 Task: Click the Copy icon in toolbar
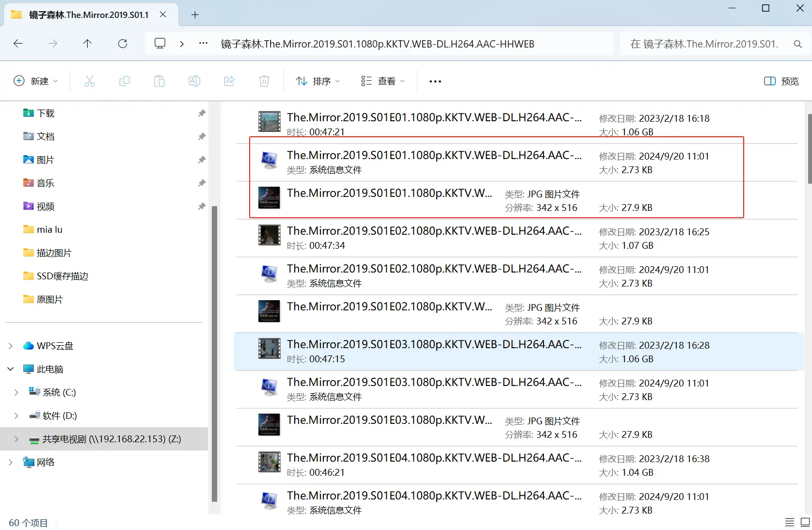[x=125, y=81]
